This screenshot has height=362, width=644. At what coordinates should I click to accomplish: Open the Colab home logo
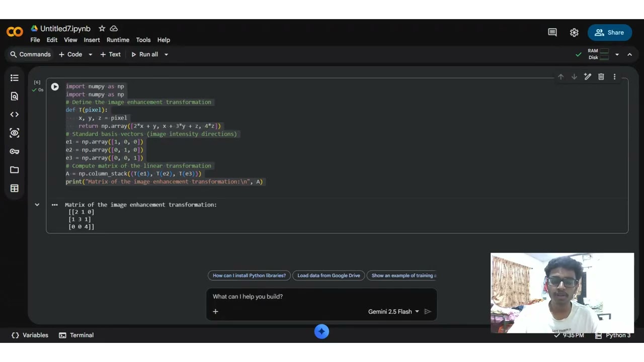coord(15,32)
